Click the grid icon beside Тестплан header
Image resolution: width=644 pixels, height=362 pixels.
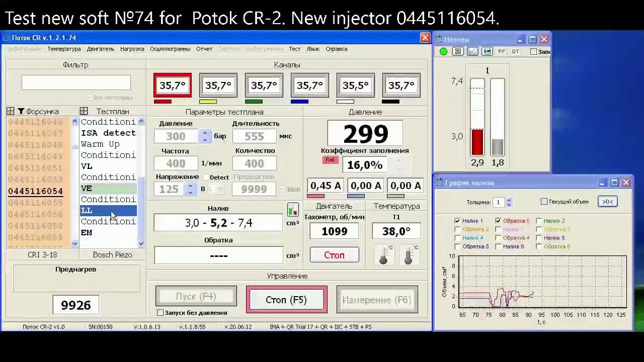pos(84,111)
